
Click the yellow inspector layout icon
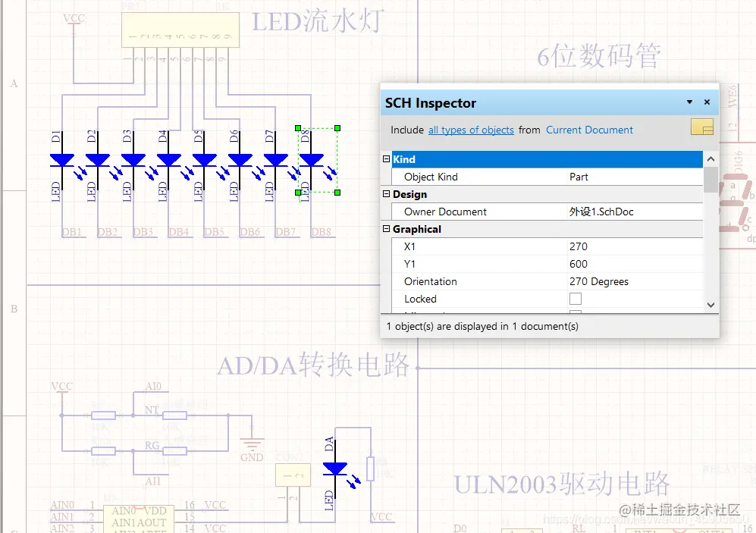coord(701,127)
